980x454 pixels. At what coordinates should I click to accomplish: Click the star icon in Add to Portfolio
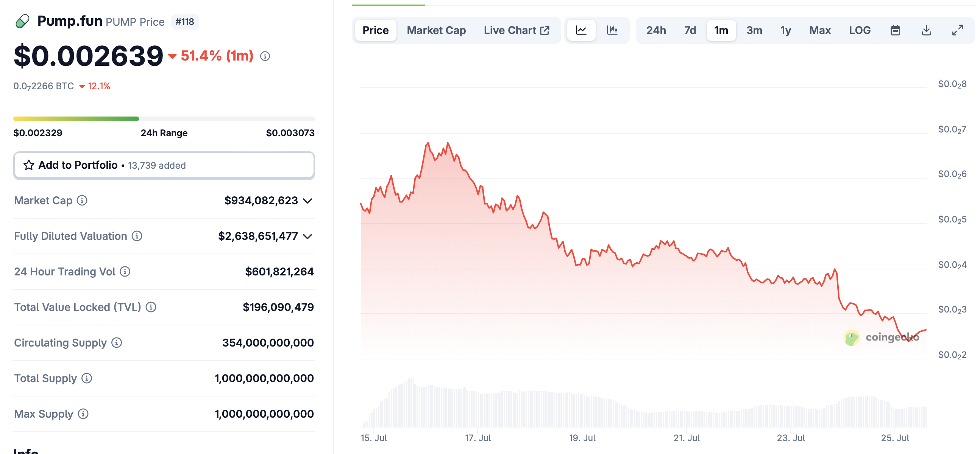(x=29, y=165)
